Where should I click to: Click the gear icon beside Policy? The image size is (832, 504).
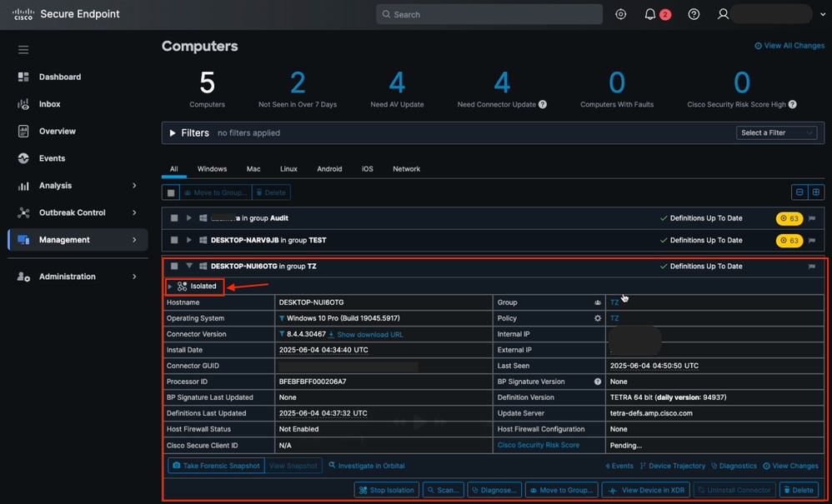598,318
